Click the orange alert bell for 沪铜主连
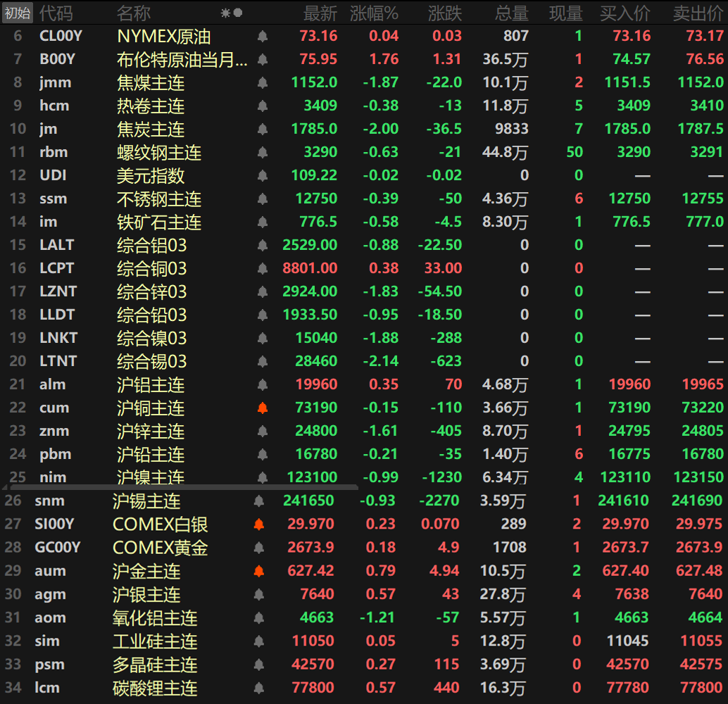The image size is (728, 704). pyautogui.click(x=263, y=408)
